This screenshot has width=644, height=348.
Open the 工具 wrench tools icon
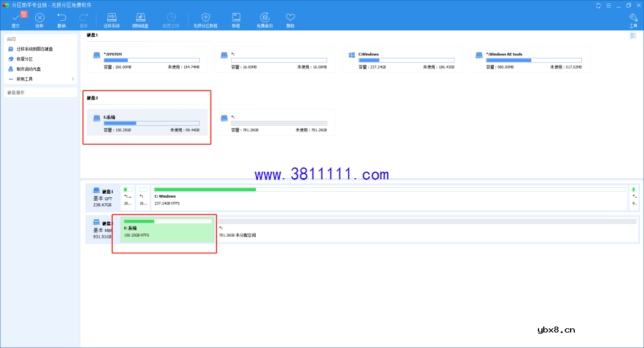click(x=633, y=20)
